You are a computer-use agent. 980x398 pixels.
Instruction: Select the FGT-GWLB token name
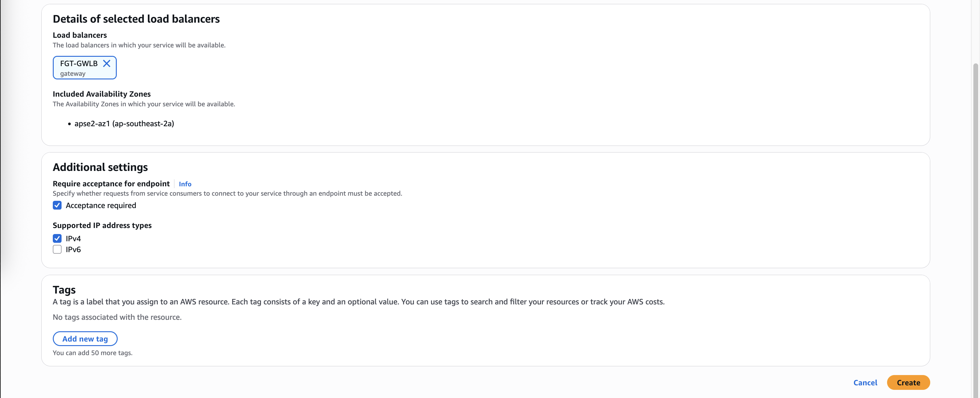coord(79,63)
